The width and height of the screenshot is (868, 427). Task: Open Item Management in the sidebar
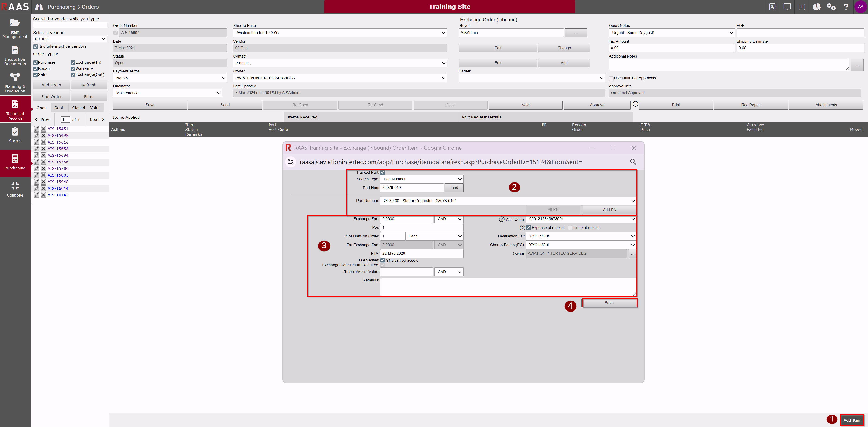tap(15, 28)
